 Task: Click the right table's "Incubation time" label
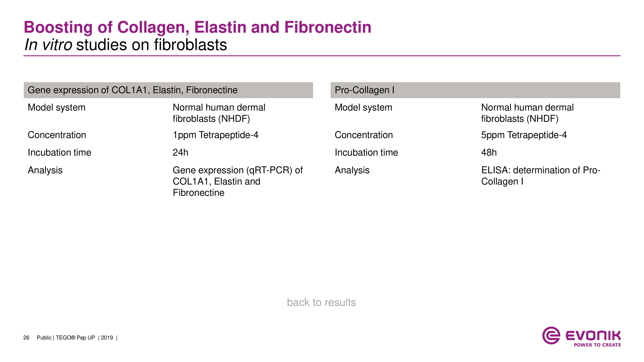pos(366,152)
